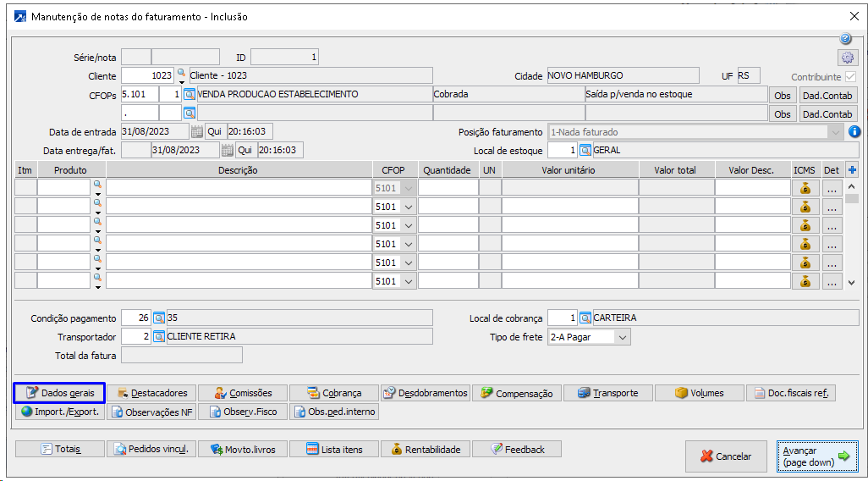Click the search icon next to Cliente field
The height and width of the screenshot is (481, 868).
180,74
